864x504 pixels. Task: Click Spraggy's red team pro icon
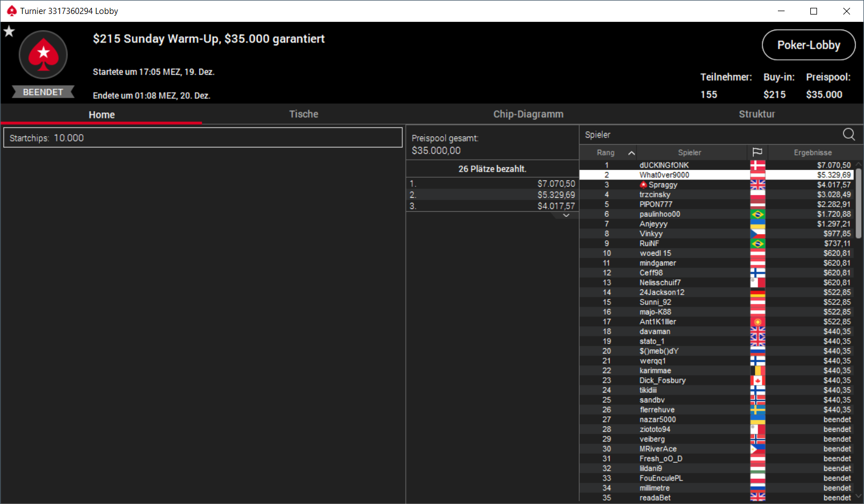point(643,185)
